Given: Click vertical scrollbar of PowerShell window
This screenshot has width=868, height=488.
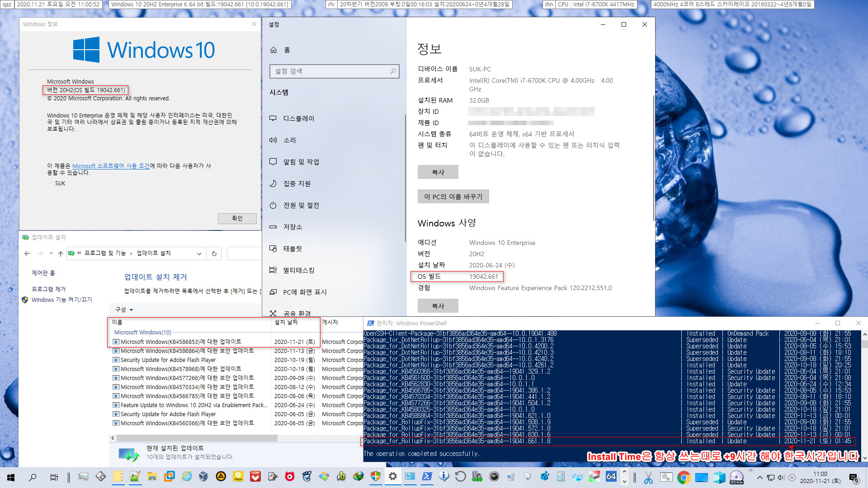Looking at the screenshot, I should [x=864, y=343].
